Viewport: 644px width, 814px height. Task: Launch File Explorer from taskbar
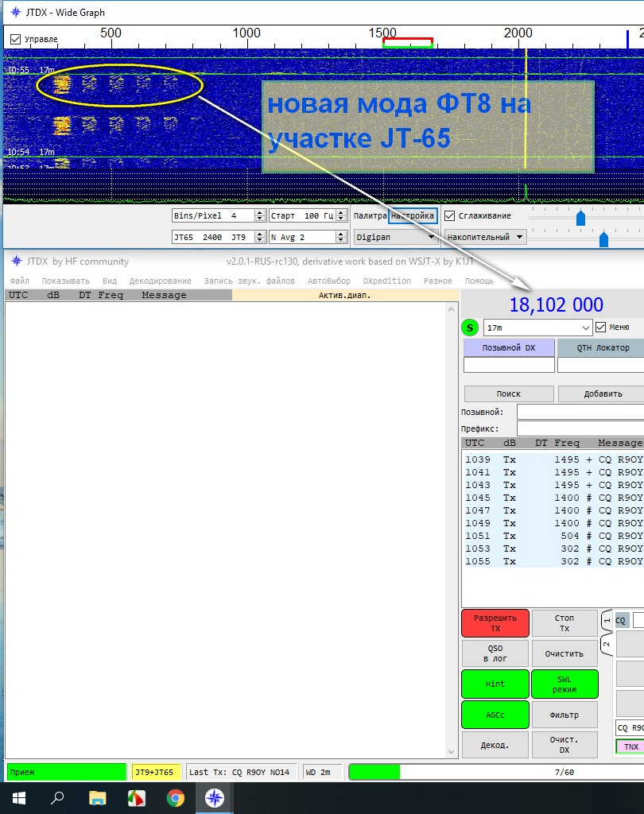(x=97, y=798)
